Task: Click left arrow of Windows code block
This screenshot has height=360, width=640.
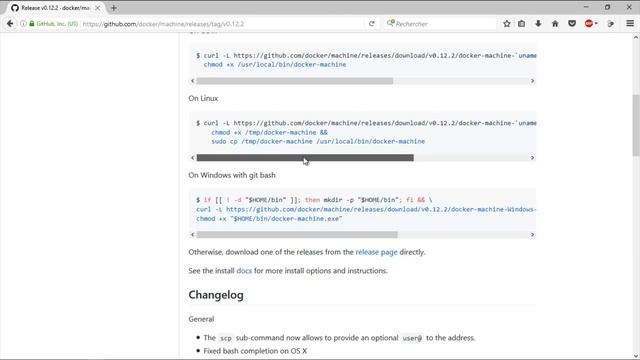Action: [193, 235]
